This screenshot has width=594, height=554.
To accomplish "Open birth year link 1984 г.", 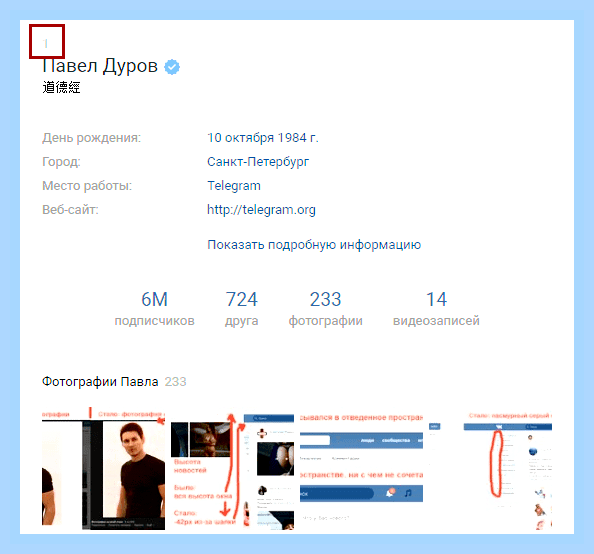I will (x=298, y=138).
